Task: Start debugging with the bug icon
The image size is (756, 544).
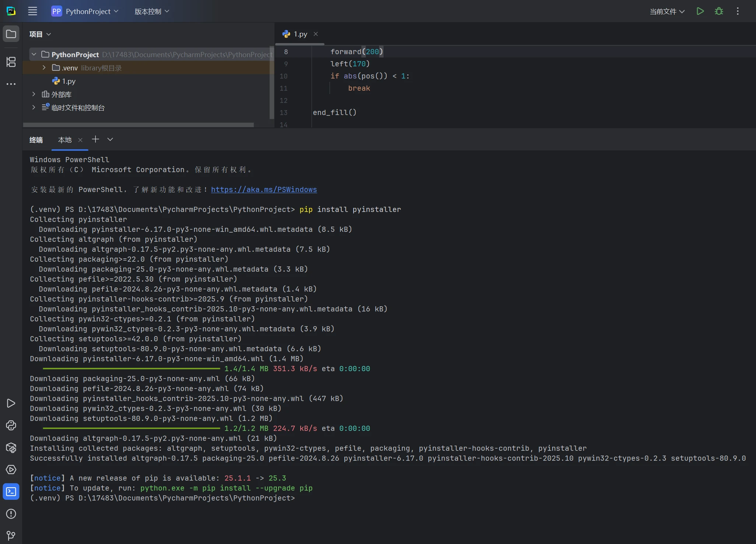Action: click(719, 11)
